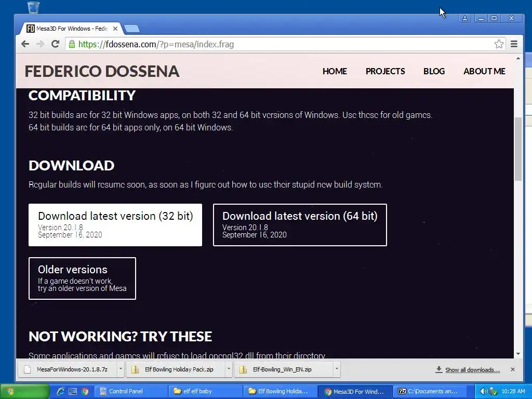This screenshot has height=399, width=532.
Task: Open the BLOG navigation link
Action: pos(434,71)
